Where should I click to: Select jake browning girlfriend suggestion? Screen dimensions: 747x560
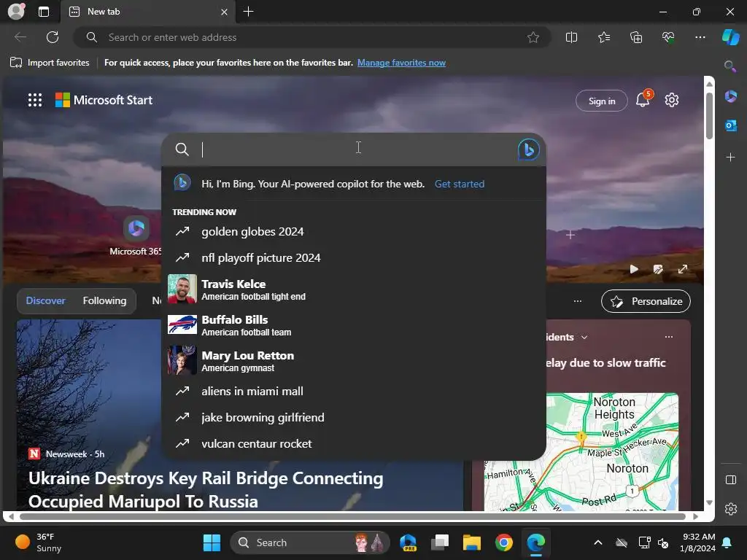tap(354, 417)
